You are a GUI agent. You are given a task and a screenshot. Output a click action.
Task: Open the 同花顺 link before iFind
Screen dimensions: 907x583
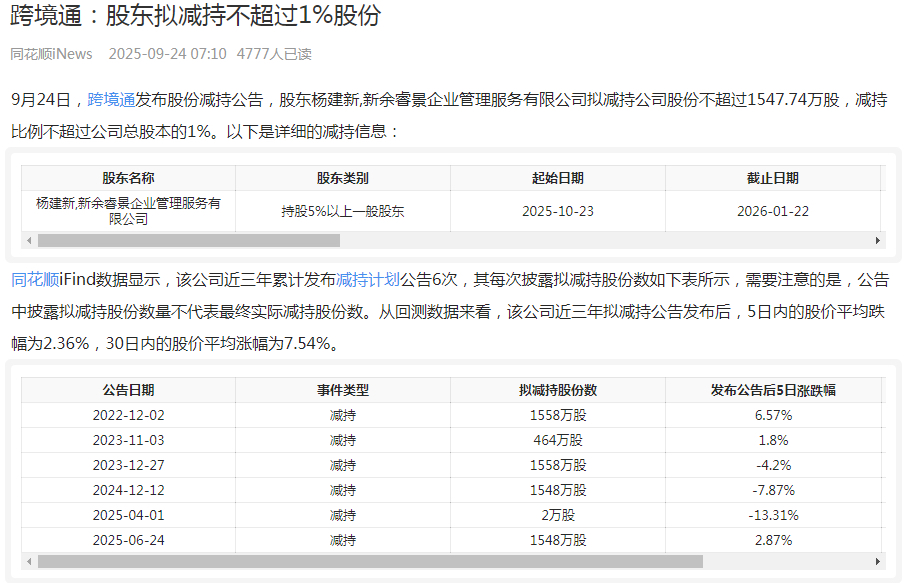[x=35, y=280]
